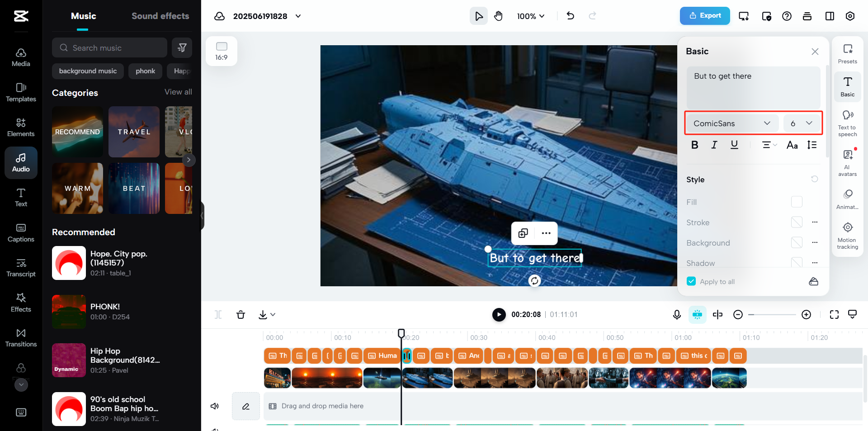Toggle timeline auto snapping button
This screenshot has width=868, height=431.
(697, 314)
